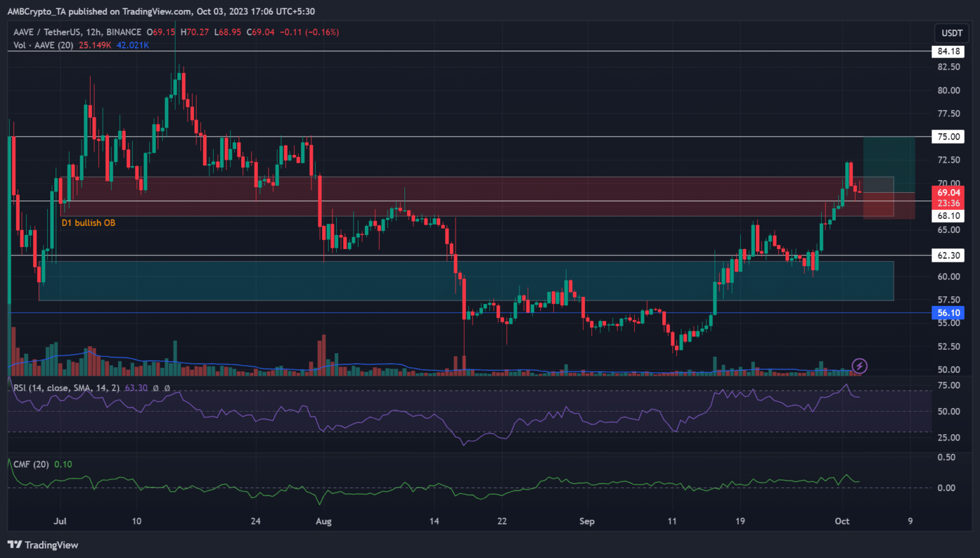Image resolution: width=980 pixels, height=558 pixels.
Task: Click the Aug label on the time axis
Action: point(323,521)
